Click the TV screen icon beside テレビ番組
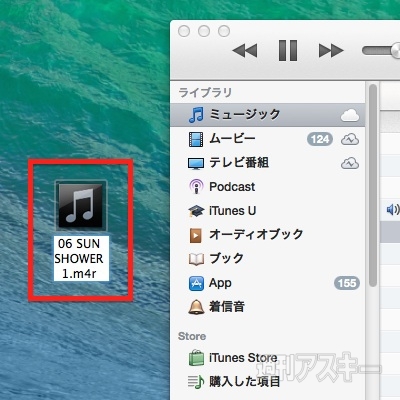Image resolution: width=400 pixels, height=400 pixels. [196, 164]
